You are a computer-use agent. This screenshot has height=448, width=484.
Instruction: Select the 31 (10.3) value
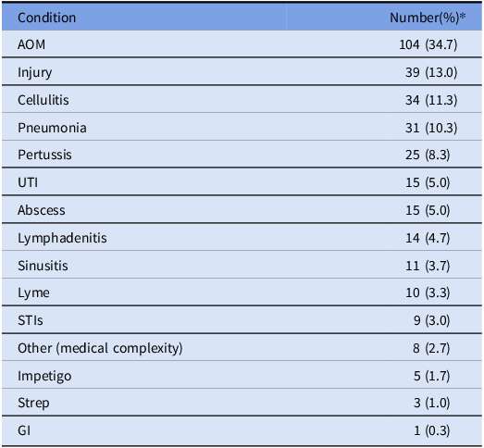[431, 128]
